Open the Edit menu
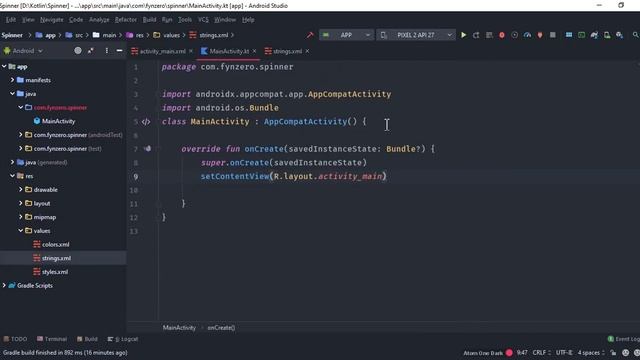The width and height of the screenshot is (640, 360). point(11,20)
